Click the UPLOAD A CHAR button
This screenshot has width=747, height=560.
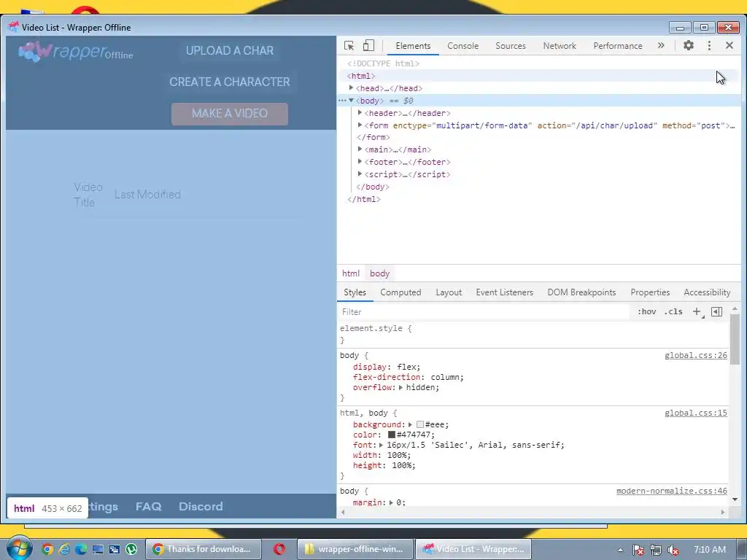pyautogui.click(x=230, y=50)
